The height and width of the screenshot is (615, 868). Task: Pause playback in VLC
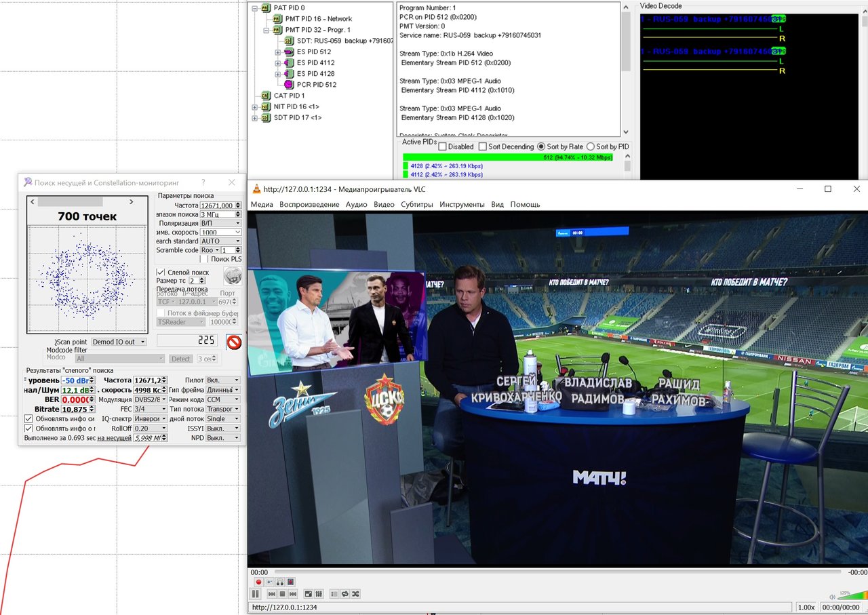256,594
